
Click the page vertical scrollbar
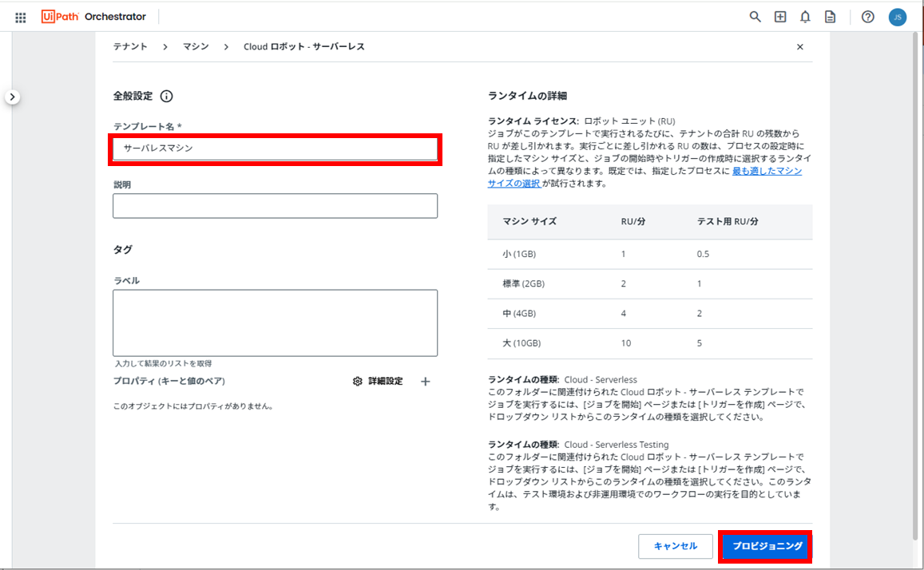[x=914, y=286]
